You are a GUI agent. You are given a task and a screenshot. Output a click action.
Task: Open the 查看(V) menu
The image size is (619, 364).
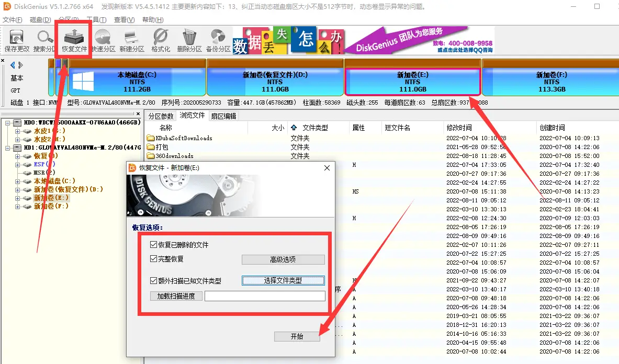125,20
